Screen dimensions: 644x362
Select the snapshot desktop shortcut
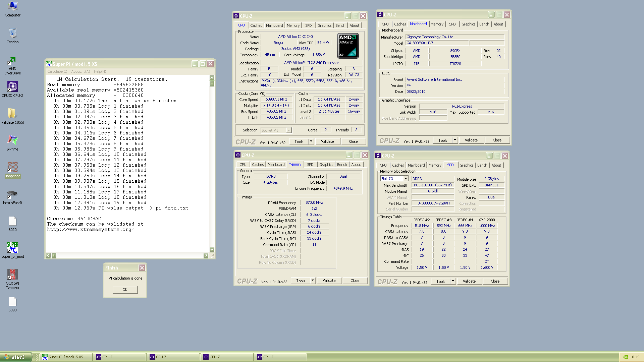coord(12,170)
